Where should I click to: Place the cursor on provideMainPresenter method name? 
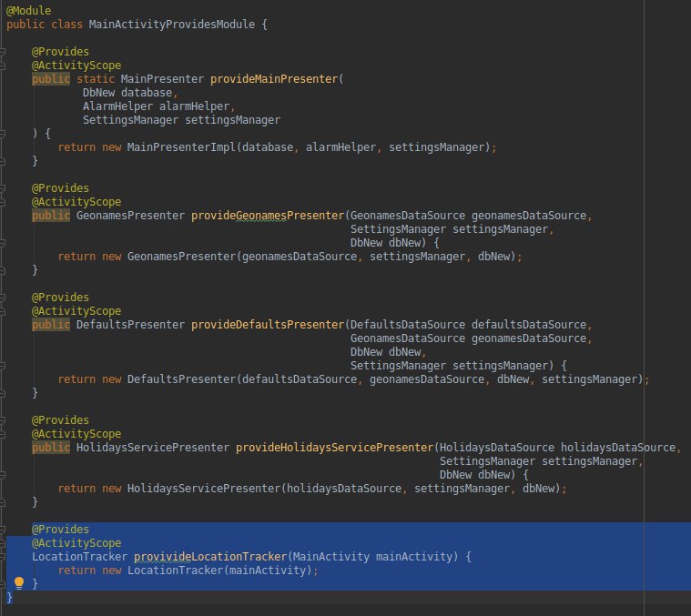pos(274,79)
